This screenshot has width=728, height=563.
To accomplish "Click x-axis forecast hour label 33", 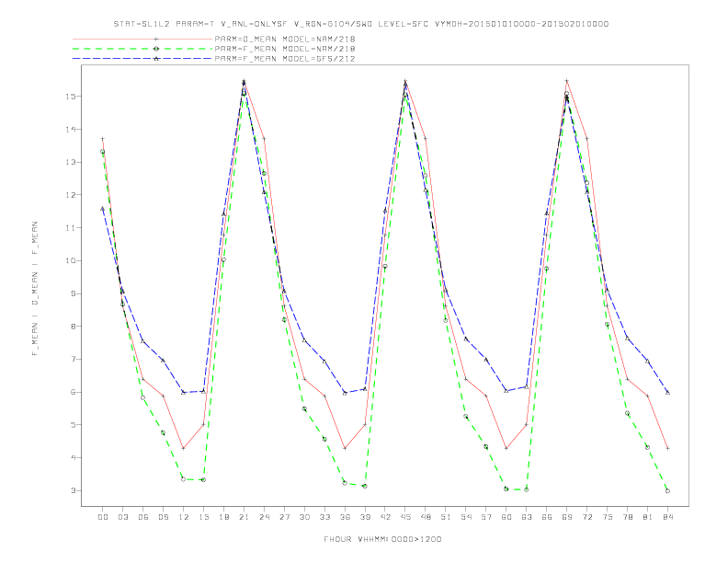I will pos(324,517).
